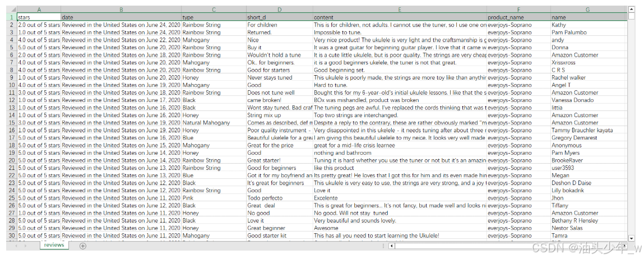644x259 pixels.
Task: Select the name cell 'Vanessa Donado'
Action: [589, 100]
